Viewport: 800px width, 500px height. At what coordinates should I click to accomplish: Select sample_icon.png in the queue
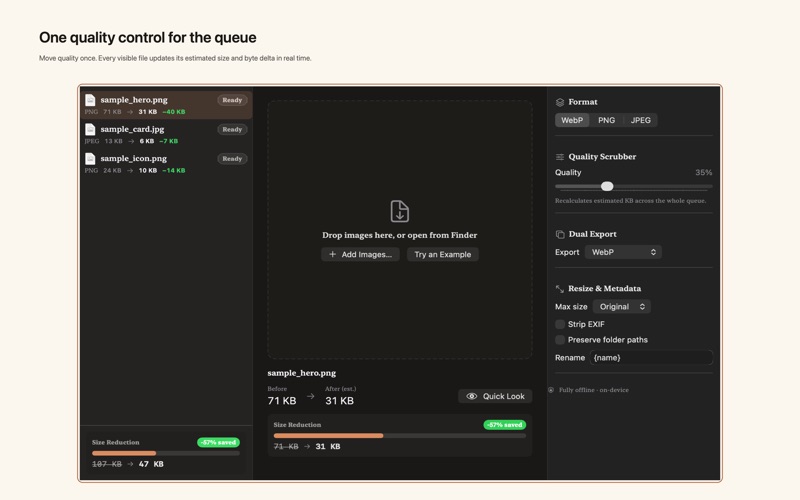click(x=166, y=163)
